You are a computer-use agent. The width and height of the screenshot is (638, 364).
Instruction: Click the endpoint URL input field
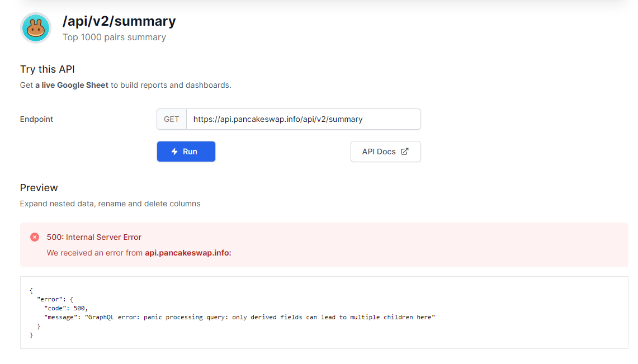click(303, 119)
